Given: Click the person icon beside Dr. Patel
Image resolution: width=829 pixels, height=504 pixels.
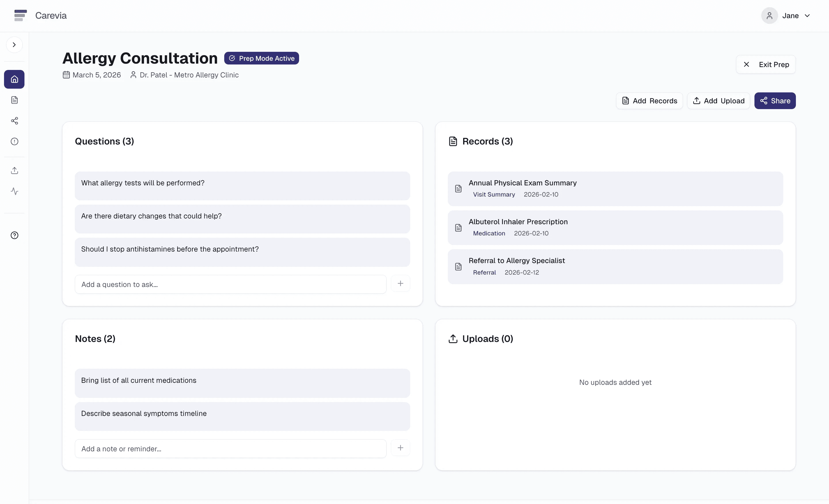Looking at the screenshot, I should point(133,75).
